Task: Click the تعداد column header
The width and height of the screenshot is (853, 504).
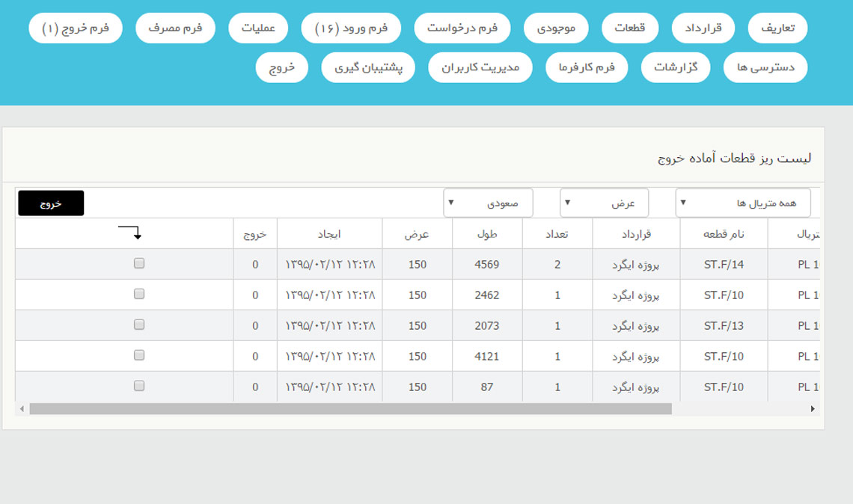Action: coord(557,234)
